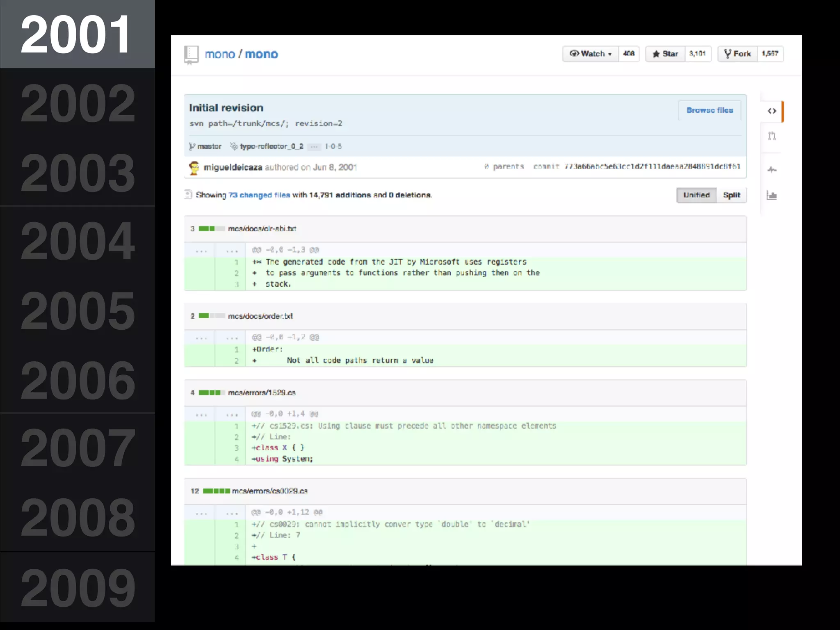Open the 73 changed files link
Viewport: 840px width, 630px height.
coord(259,195)
